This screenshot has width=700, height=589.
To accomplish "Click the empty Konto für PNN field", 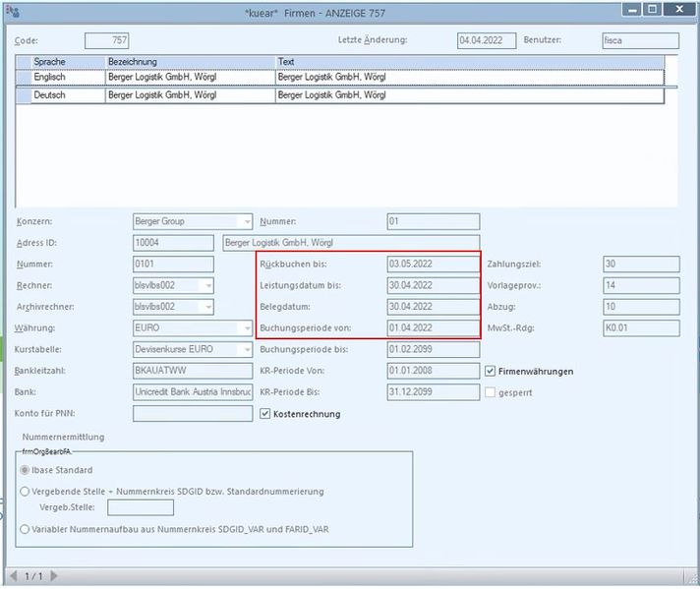I will pyautogui.click(x=193, y=414).
